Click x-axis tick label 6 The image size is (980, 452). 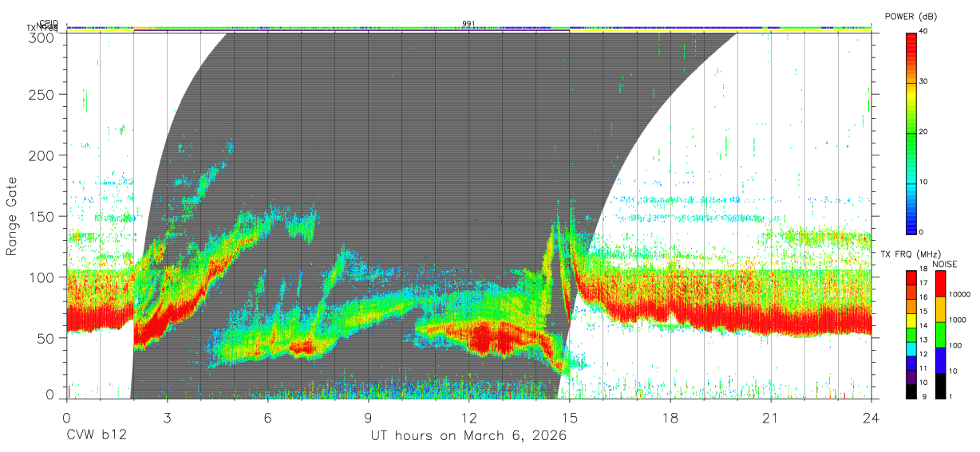(x=267, y=418)
